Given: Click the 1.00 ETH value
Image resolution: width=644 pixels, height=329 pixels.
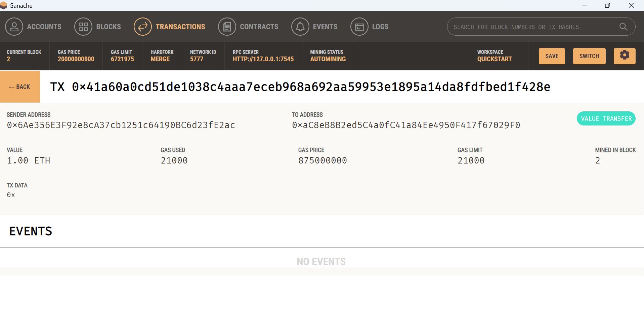Looking at the screenshot, I should pyautogui.click(x=29, y=160).
